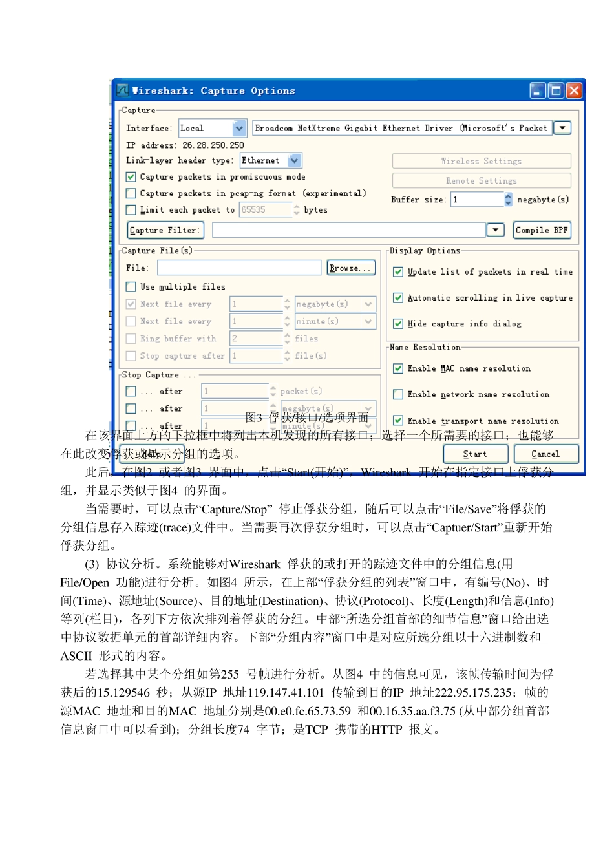Click the Compile BPF button

coord(542,230)
